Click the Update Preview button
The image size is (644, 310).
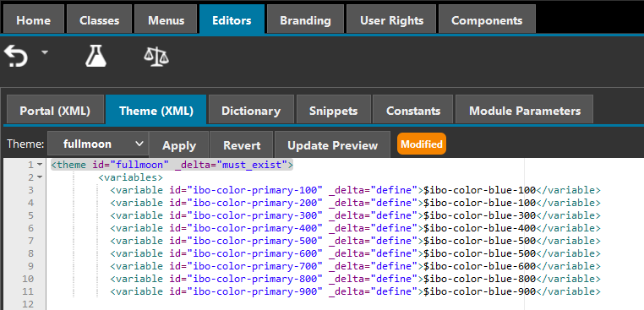click(332, 145)
